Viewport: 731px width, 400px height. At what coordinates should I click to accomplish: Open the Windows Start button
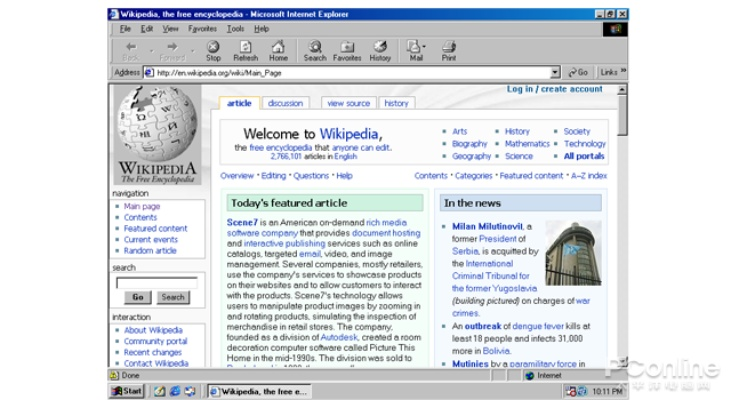point(127,391)
